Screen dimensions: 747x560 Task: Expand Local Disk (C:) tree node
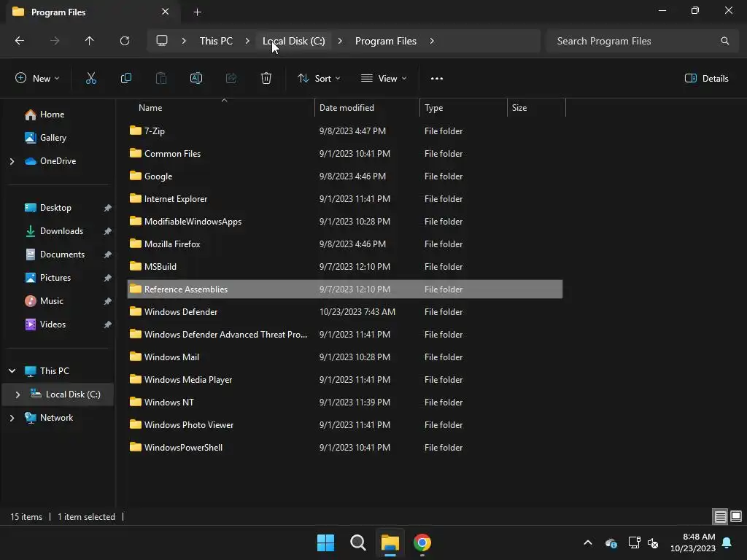(x=18, y=394)
